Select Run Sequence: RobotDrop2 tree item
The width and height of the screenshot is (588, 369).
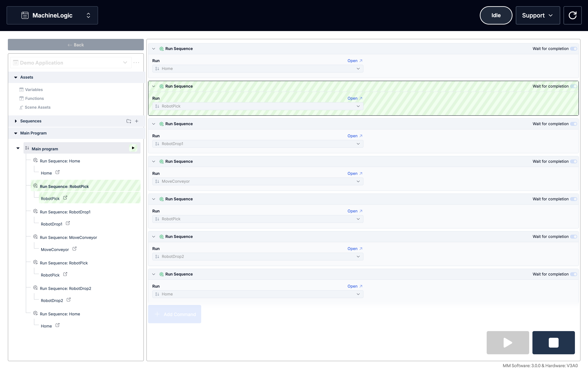pyautogui.click(x=65, y=288)
